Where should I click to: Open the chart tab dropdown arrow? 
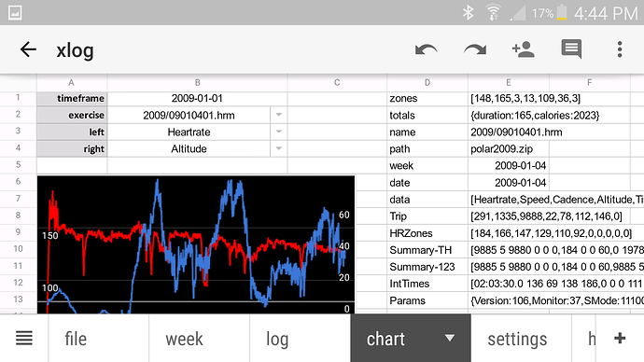[450, 338]
